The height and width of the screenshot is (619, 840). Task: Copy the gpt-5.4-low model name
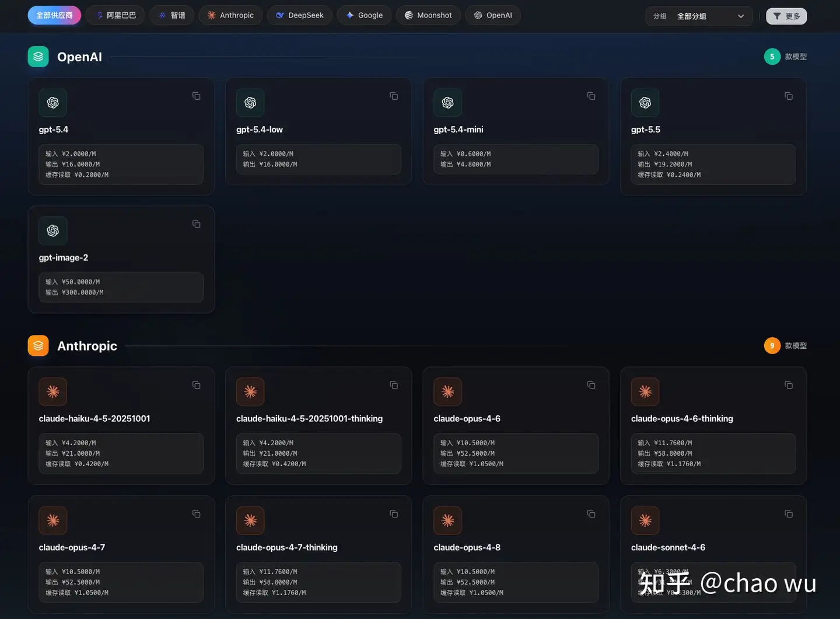tap(394, 96)
